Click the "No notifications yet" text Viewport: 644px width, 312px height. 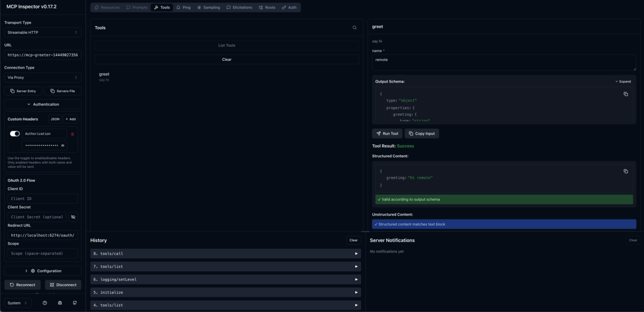tap(386, 251)
